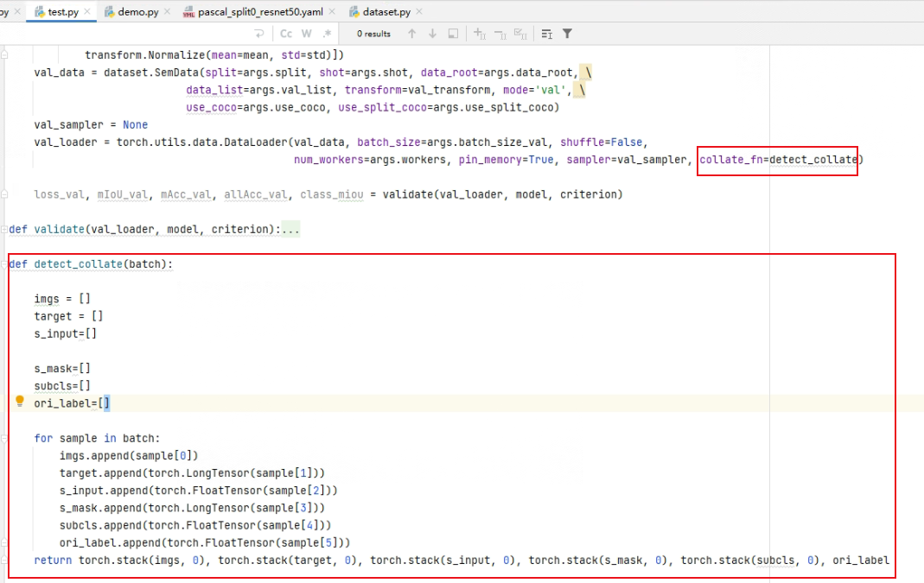924x583 pixels.
Task: Close the pascal_split0_resnet50.yaml tab
Action: [x=332, y=11]
